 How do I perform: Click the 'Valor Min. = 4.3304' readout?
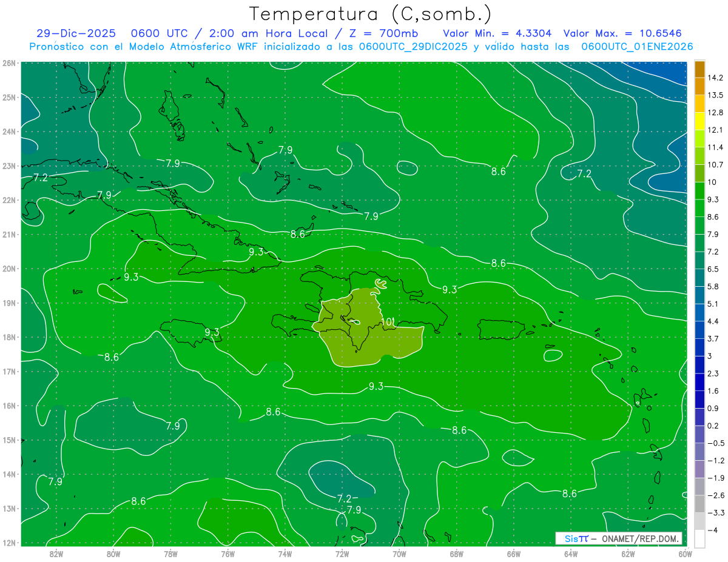click(498, 33)
